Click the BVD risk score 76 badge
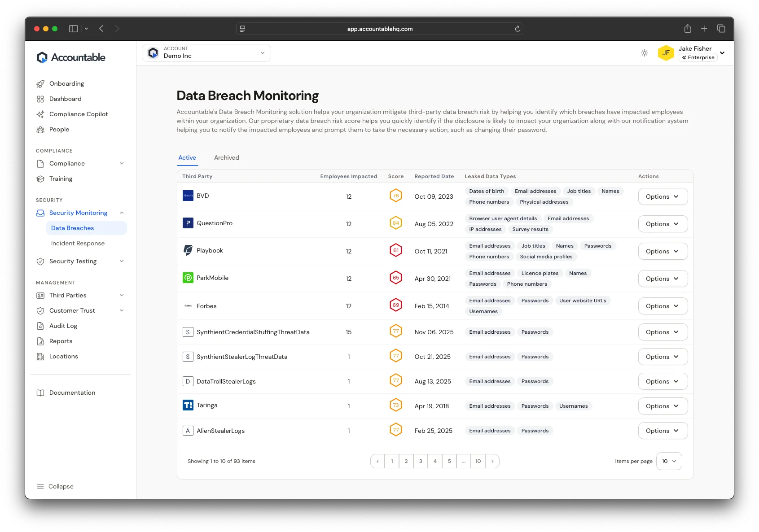 coord(396,196)
